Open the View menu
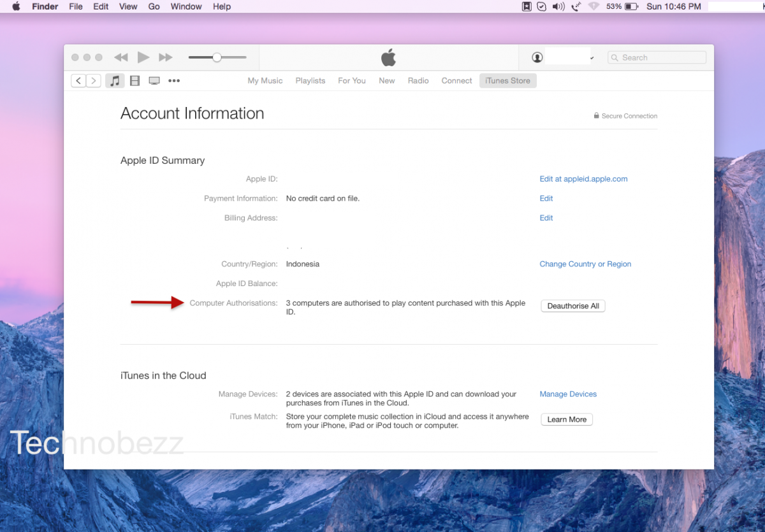Screen dimensions: 765x532 [x=128, y=6]
